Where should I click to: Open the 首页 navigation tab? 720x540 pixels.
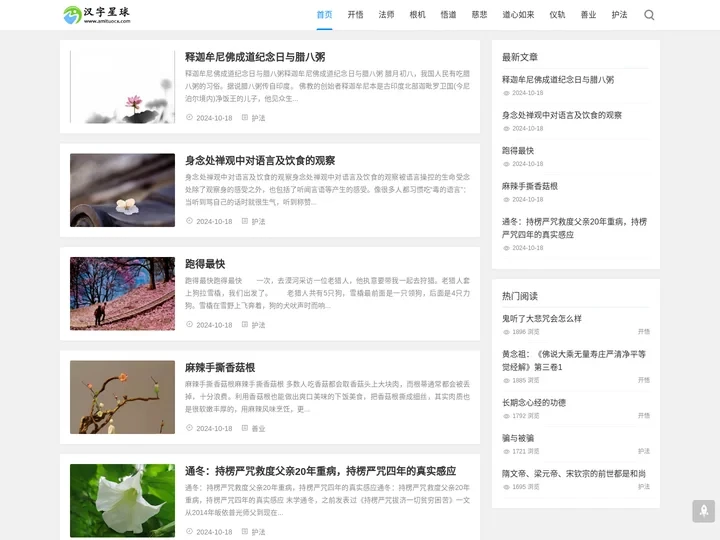click(324, 15)
